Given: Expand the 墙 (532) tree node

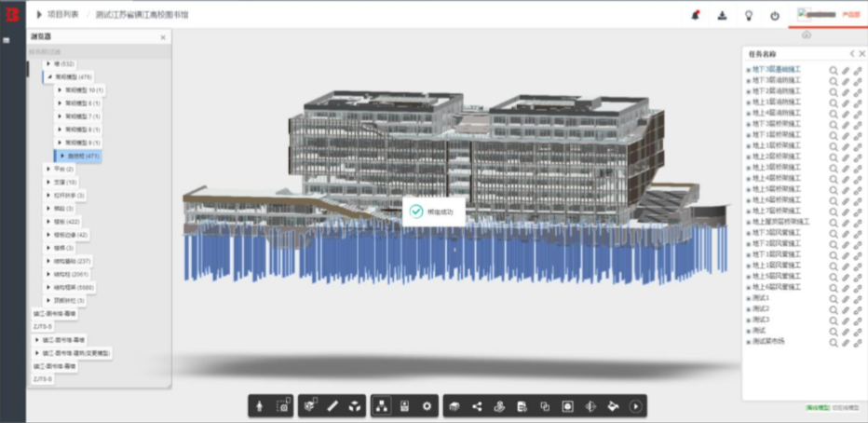Looking at the screenshot, I should pos(48,63).
